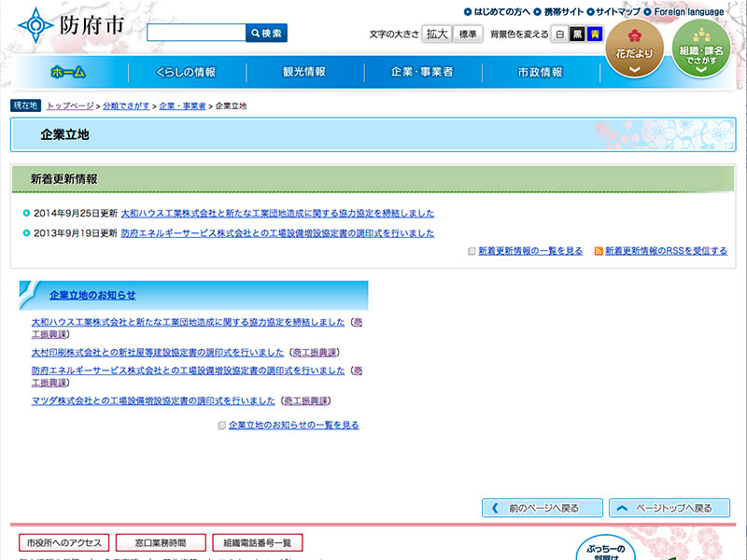The height and width of the screenshot is (560, 747).
Task: Click the ページトップへ戻る button
Action: (669, 508)
